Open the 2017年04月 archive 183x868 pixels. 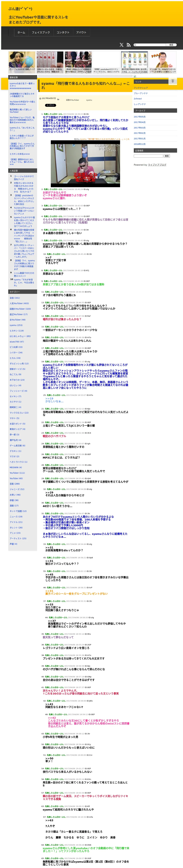pyautogui.click(x=140, y=122)
